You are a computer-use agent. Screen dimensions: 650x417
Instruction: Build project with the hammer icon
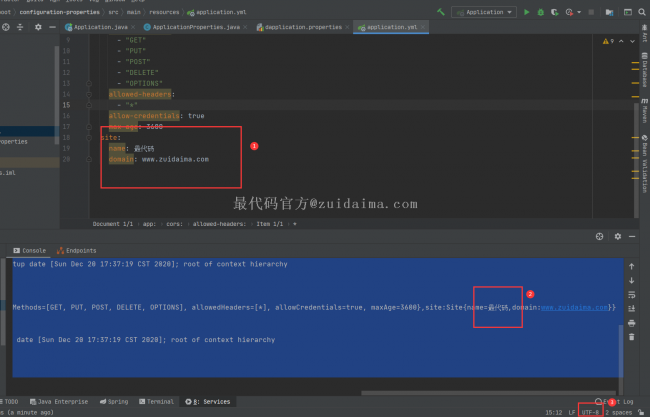pyautogui.click(x=439, y=12)
